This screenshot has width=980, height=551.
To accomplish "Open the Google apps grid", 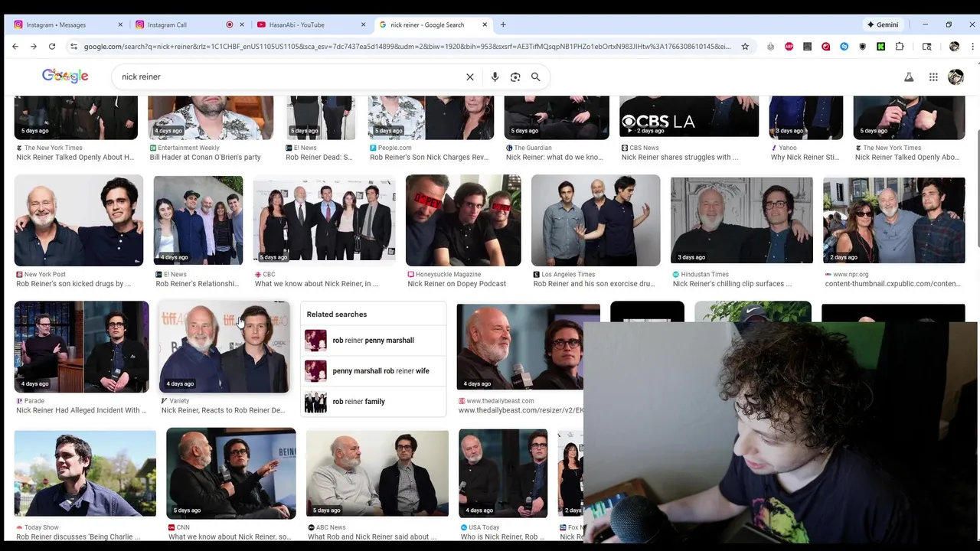I will 933,77.
